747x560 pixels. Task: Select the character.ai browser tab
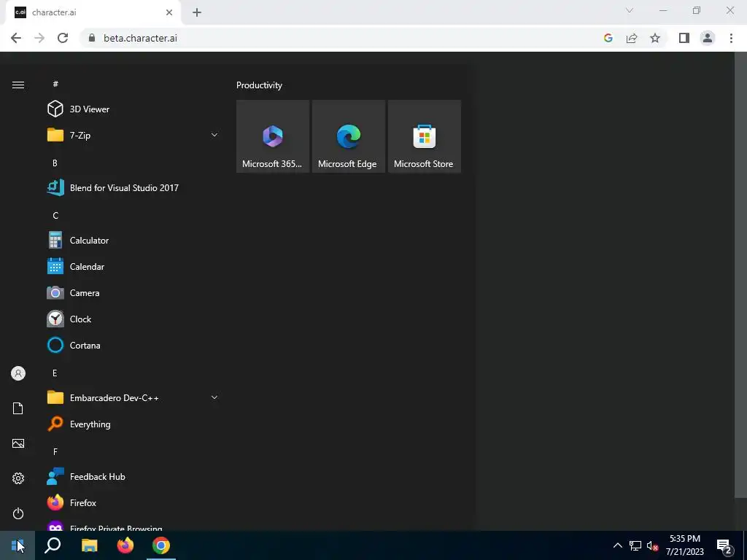pyautogui.click(x=94, y=12)
